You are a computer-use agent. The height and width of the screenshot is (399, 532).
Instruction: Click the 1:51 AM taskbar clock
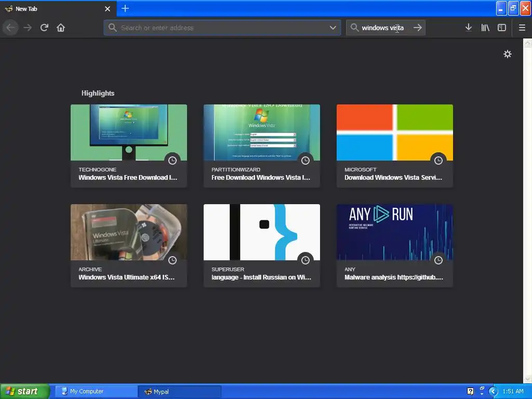pyautogui.click(x=513, y=392)
